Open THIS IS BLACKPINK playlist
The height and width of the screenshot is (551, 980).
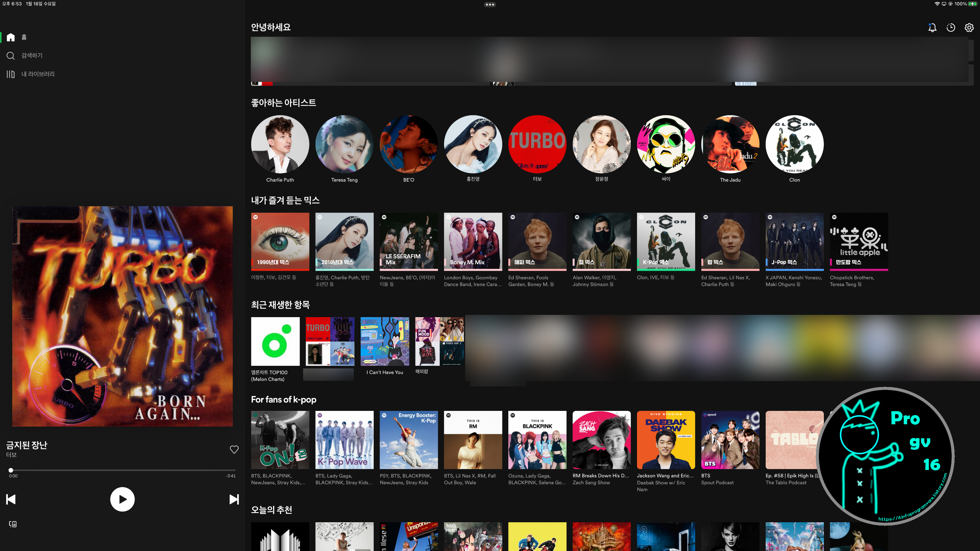(537, 440)
